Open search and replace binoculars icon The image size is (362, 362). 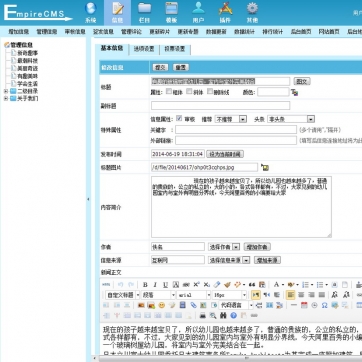(223, 315)
